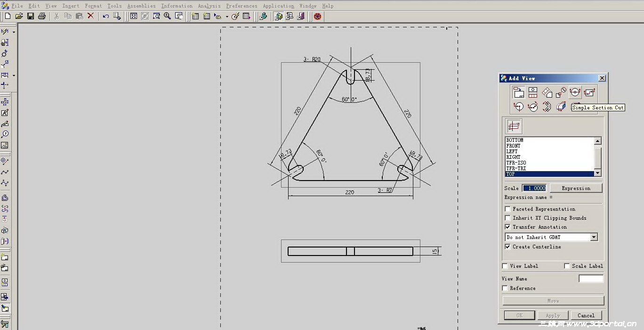The height and width of the screenshot is (330, 644).
Task: Click the OK button in Add View
Action: point(519,315)
